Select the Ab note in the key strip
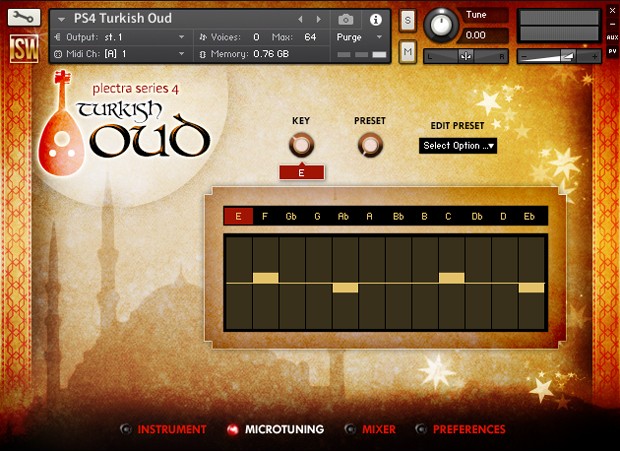620x452 pixels. tap(343, 216)
